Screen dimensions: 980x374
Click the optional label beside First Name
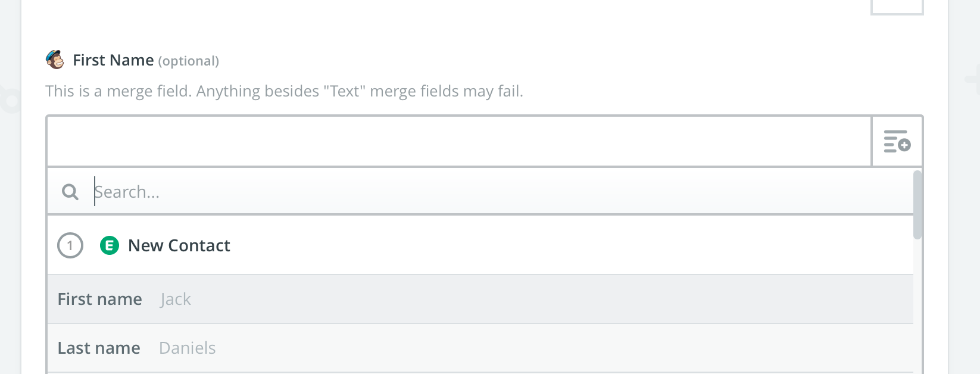189,61
